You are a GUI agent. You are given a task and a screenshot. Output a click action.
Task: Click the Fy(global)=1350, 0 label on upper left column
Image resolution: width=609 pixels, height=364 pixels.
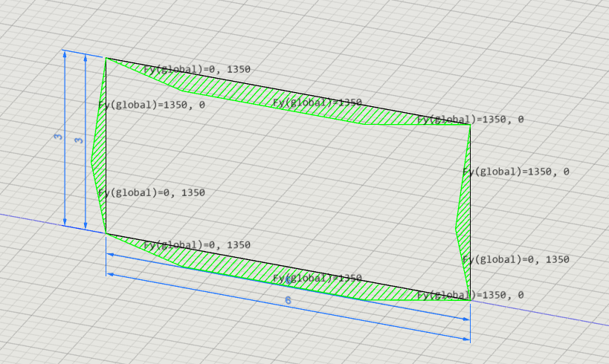tap(152, 105)
